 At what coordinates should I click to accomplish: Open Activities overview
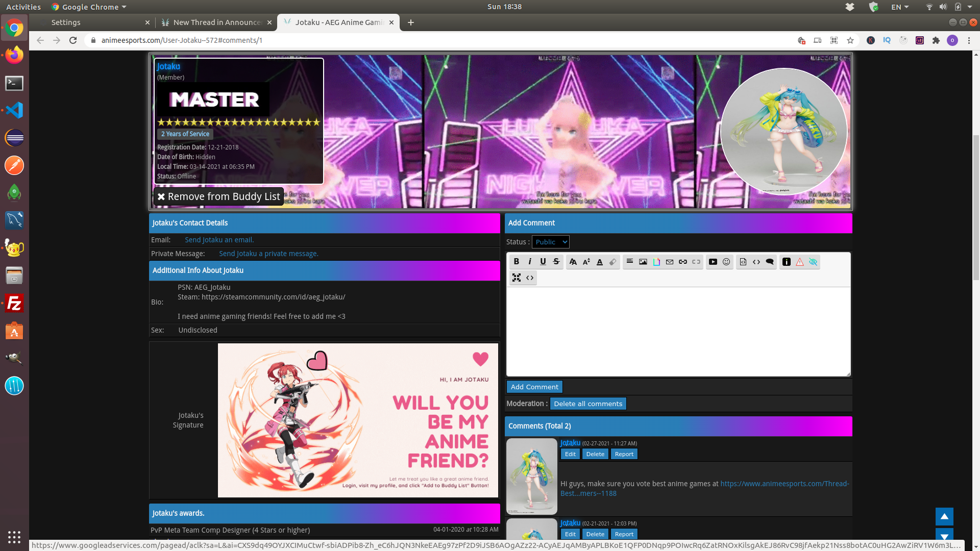click(x=23, y=7)
